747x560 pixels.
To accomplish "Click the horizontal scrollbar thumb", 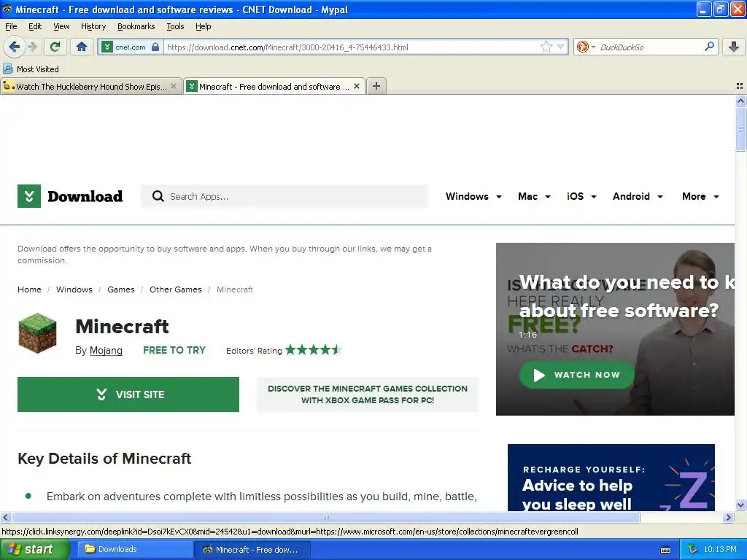I will (x=326, y=517).
